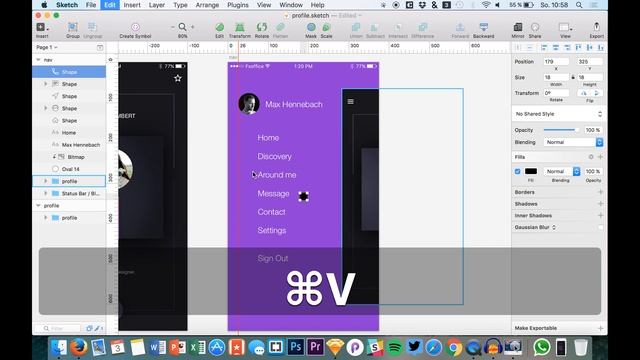
Task: Open the Insert tool in toolbar
Action: click(x=42, y=27)
